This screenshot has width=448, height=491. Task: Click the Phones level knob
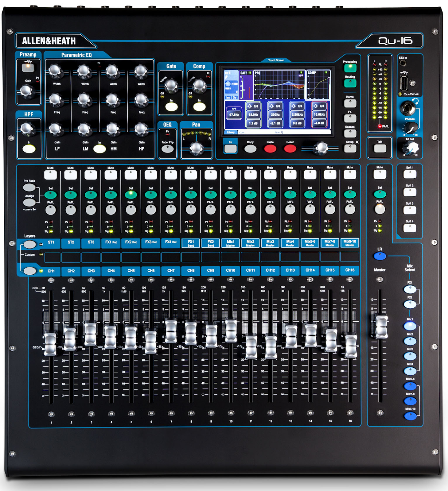point(411,127)
